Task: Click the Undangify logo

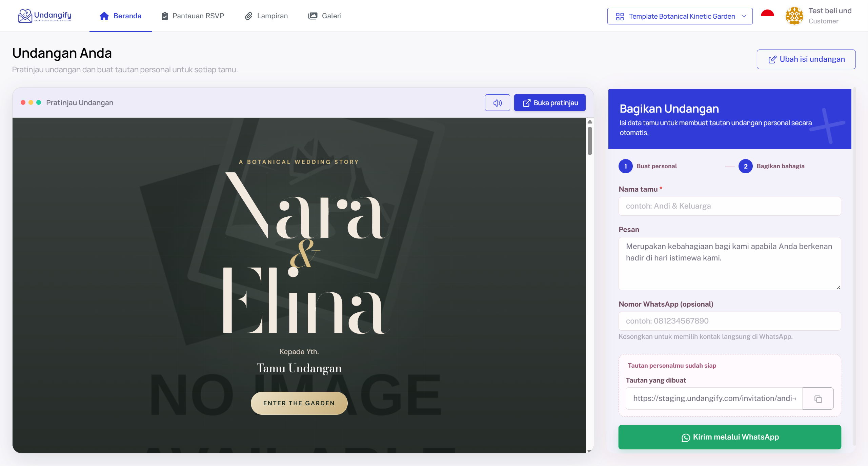Action: coord(45,16)
